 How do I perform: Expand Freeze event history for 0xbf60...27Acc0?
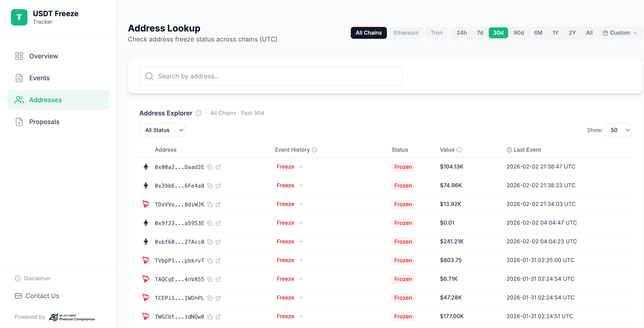click(301, 242)
